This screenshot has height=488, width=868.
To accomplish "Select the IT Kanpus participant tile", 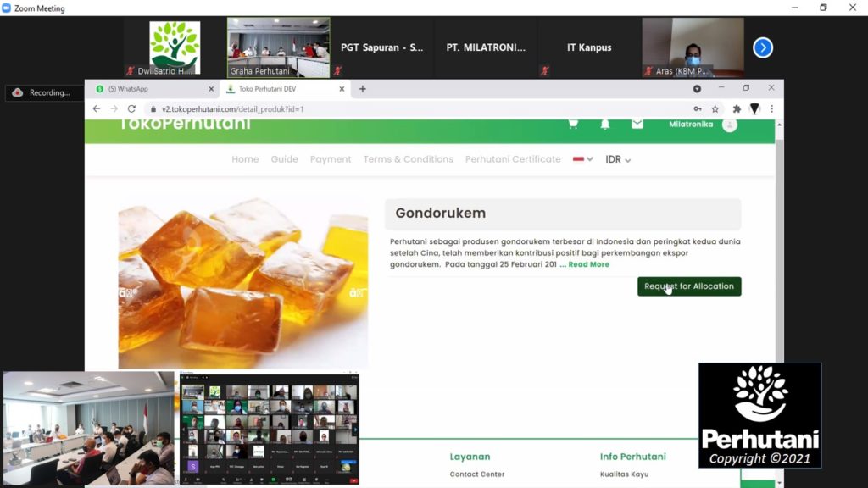I will click(589, 47).
